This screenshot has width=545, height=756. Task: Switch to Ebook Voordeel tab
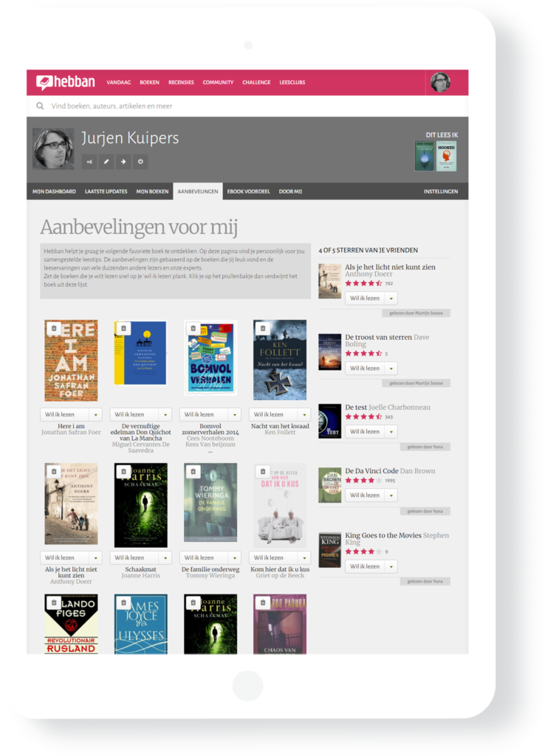point(248,191)
